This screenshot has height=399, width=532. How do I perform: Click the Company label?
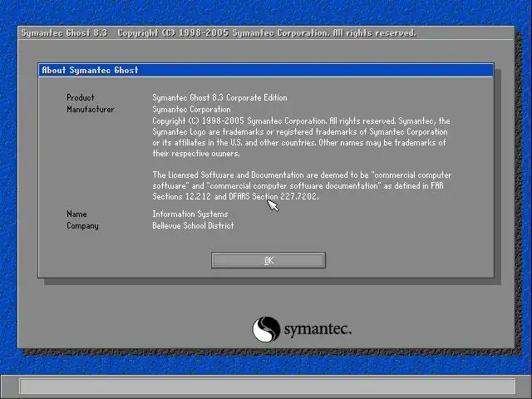82,226
